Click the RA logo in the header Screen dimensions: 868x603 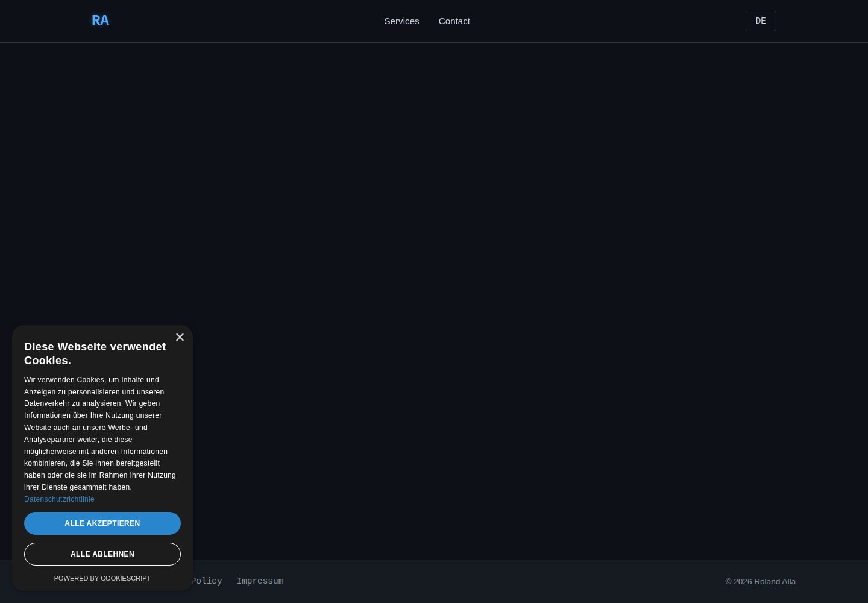pos(100,21)
